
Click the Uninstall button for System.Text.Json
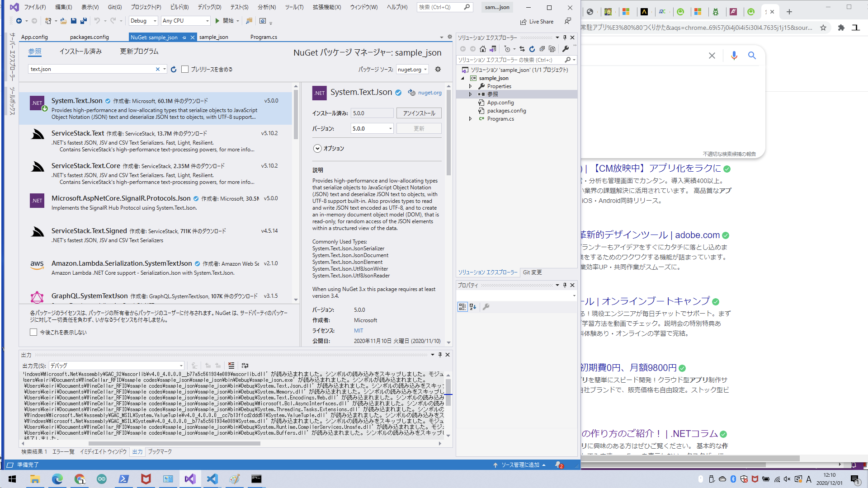coord(419,113)
